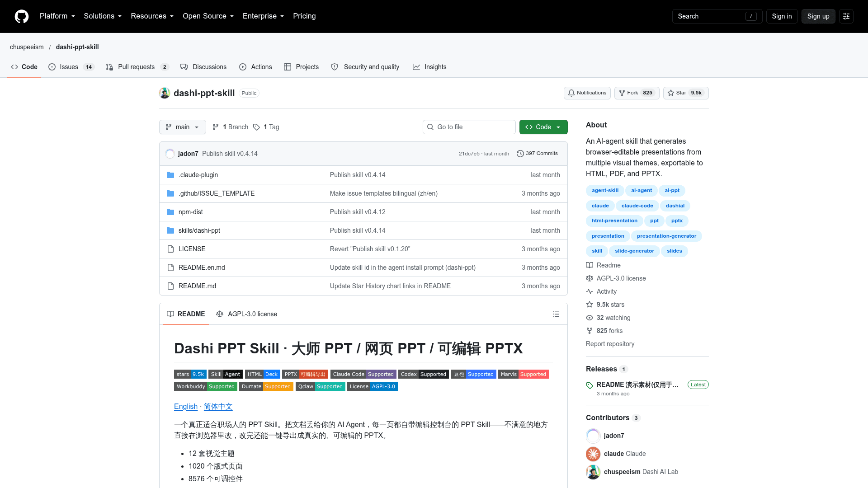
Task: Star the dashi-ppt-skill repository
Action: pyautogui.click(x=685, y=93)
